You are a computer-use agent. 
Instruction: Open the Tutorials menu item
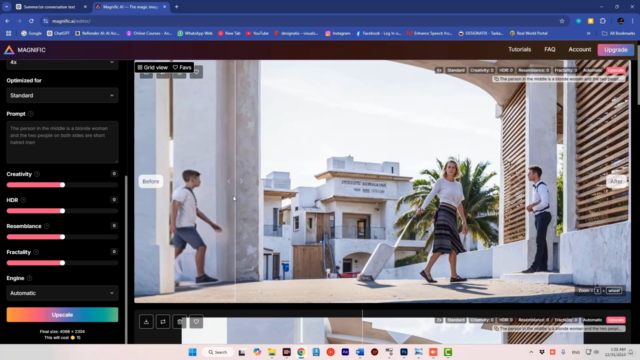[520, 49]
